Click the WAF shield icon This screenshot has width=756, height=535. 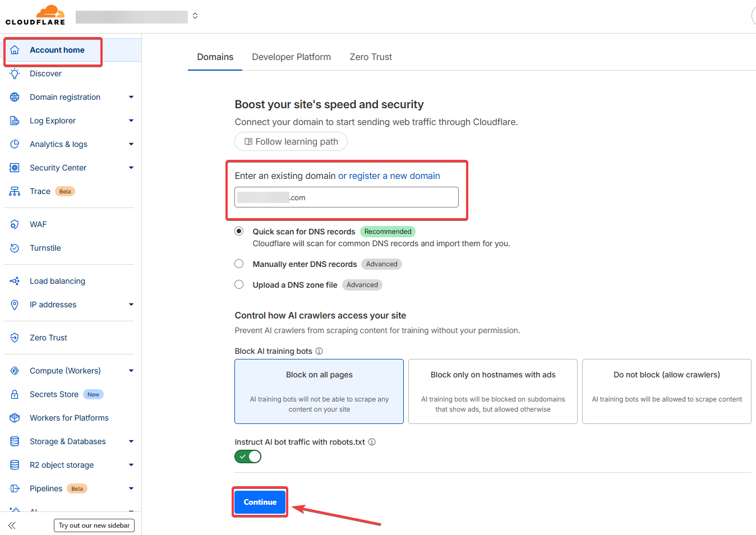click(15, 224)
